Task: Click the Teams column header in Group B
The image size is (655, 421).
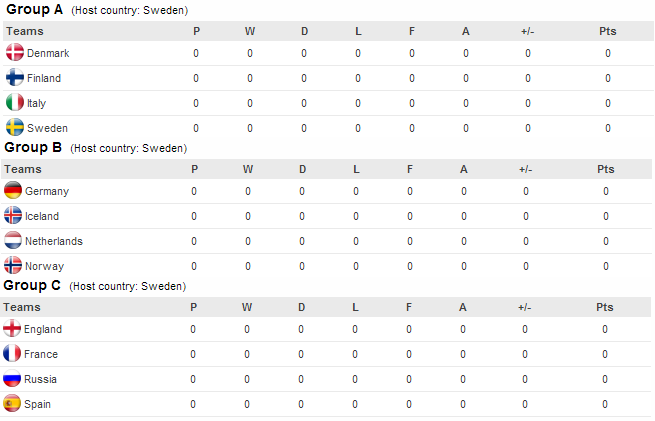Action: pos(22,169)
